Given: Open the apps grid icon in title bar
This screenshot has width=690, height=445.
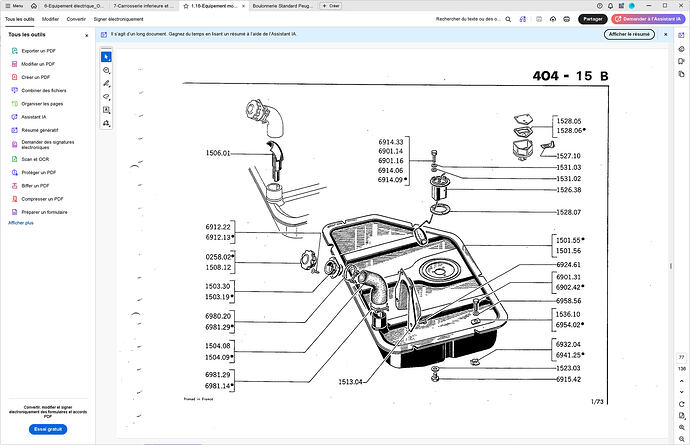Looking at the screenshot, I should [x=621, y=6].
